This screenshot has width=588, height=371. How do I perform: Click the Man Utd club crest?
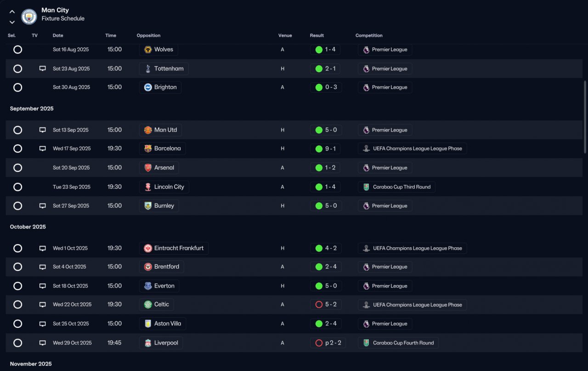click(x=148, y=130)
